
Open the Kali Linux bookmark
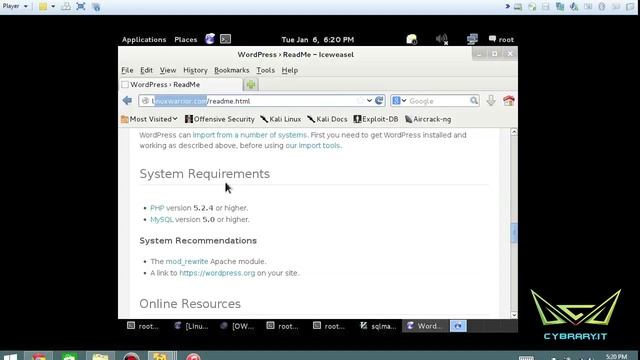tap(281, 119)
